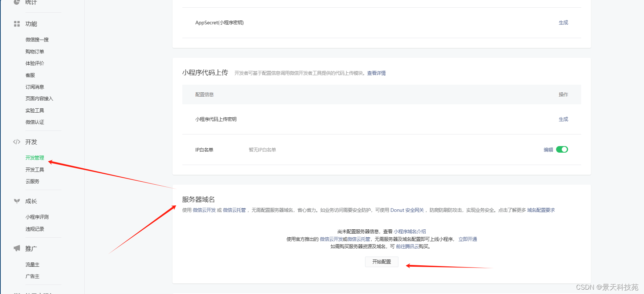Open 开发工具 menu item
Image resolution: width=644 pixels, height=294 pixels.
tap(35, 170)
